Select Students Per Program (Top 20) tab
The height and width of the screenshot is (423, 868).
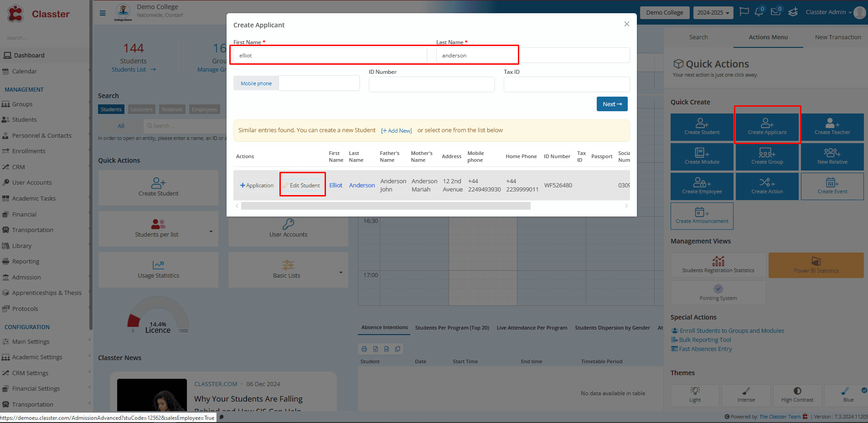point(452,328)
